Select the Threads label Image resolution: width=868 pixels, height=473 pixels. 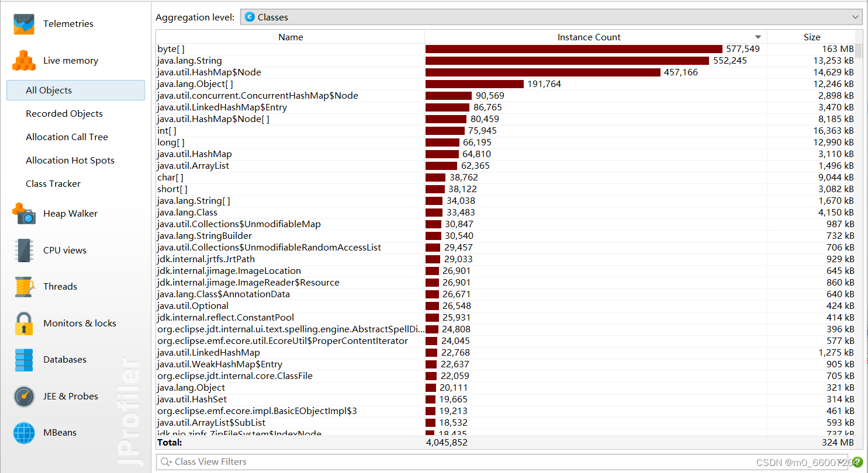60,286
